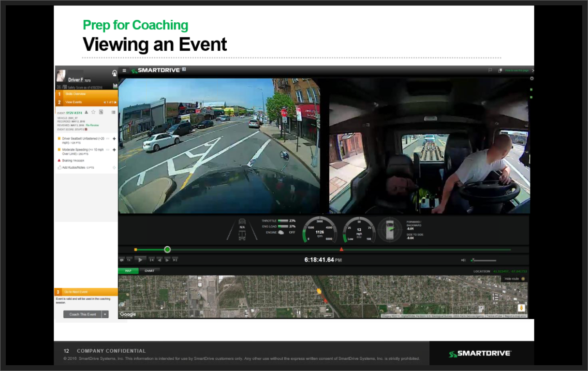
Task: Open the Coach This Event dropdown arrow
Action: click(x=106, y=314)
